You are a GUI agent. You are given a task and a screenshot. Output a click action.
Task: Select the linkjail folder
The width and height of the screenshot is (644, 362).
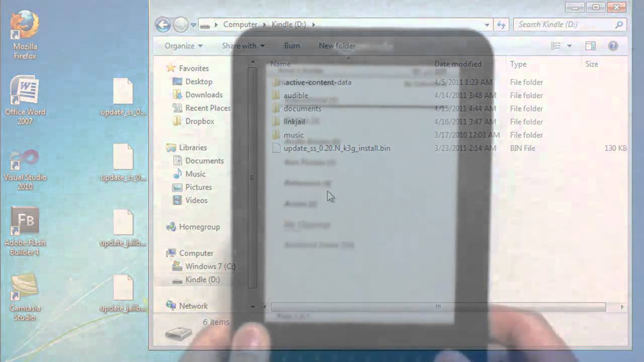click(x=294, y=122)
